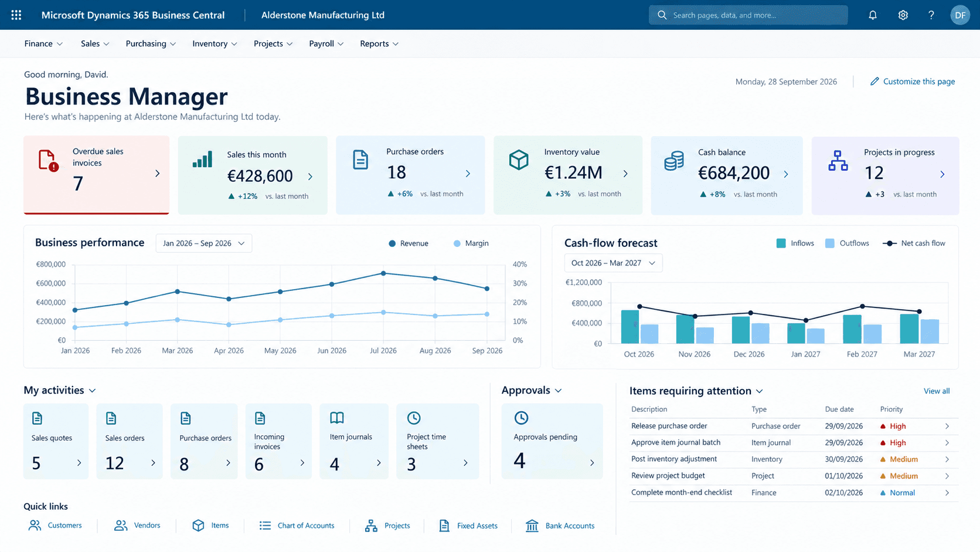
Task: Open the settings gear icon
Action: tap(903, 15)
